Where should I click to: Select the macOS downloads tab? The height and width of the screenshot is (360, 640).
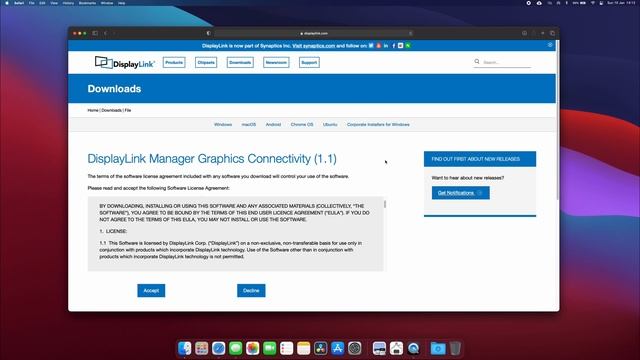tap(249, 124)
